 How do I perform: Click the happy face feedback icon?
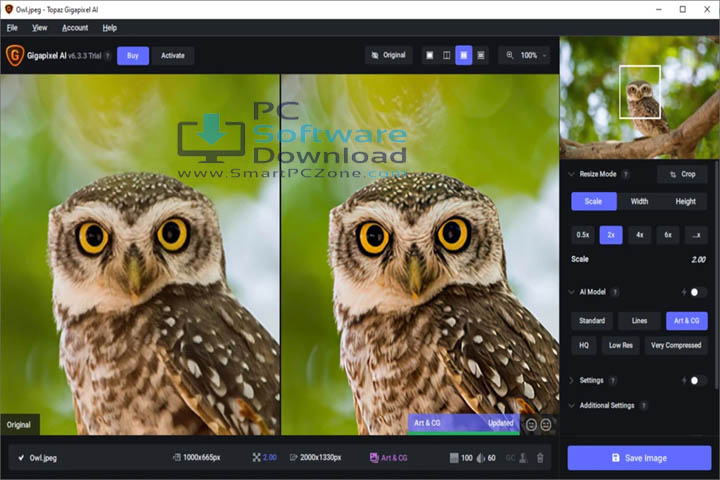531,424
